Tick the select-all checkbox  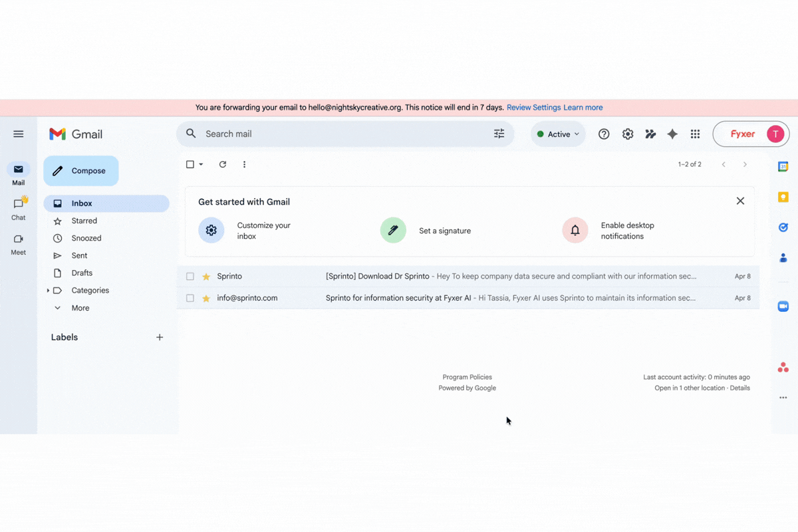point(190,164)
